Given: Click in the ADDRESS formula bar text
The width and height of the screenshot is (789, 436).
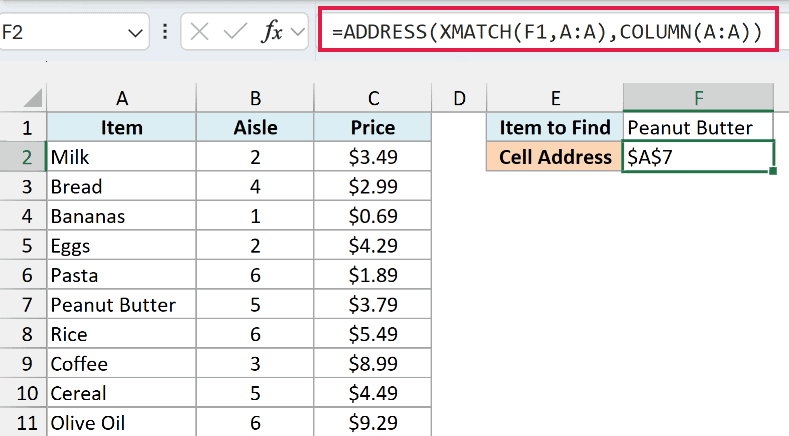Looking at the screenshot, I should click(x=547, y=32).
